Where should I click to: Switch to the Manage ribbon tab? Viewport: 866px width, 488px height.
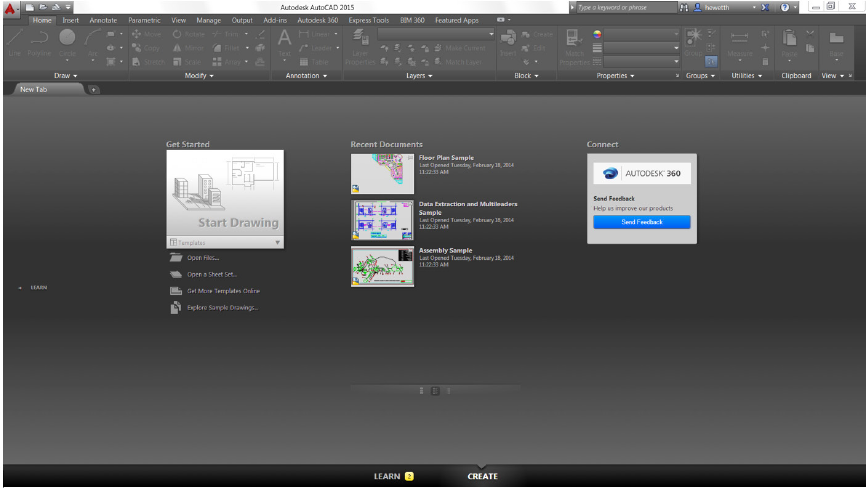pos(208,20)
